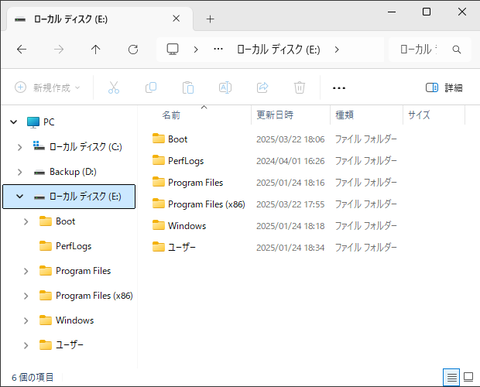
Task: Expand Backup (D:) in navigation tree
Action: [x=20, y=172]
